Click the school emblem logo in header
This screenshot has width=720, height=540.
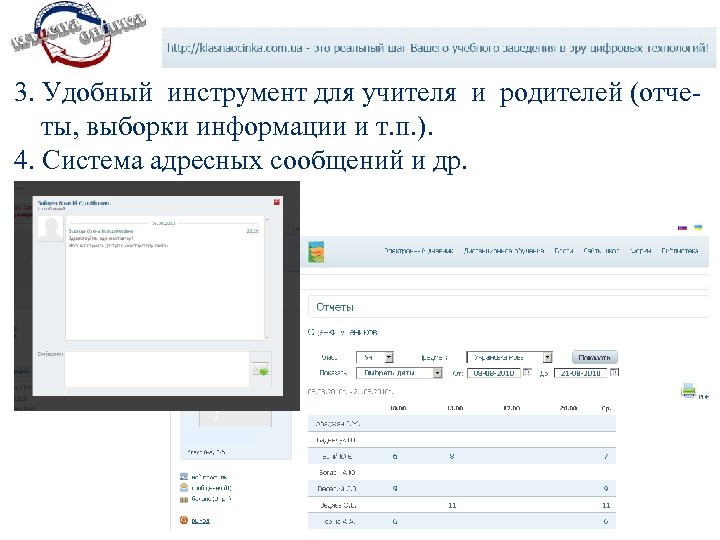point(316,252)
